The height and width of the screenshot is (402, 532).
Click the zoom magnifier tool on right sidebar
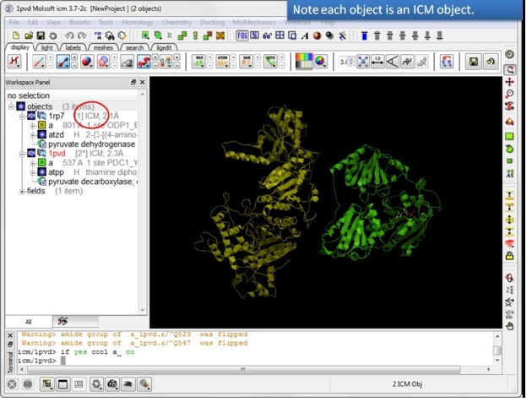[x=509, y=95]
